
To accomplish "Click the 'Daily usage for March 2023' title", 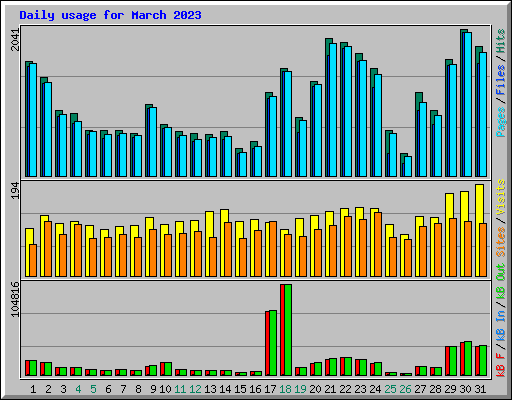I will pos(110,15).
